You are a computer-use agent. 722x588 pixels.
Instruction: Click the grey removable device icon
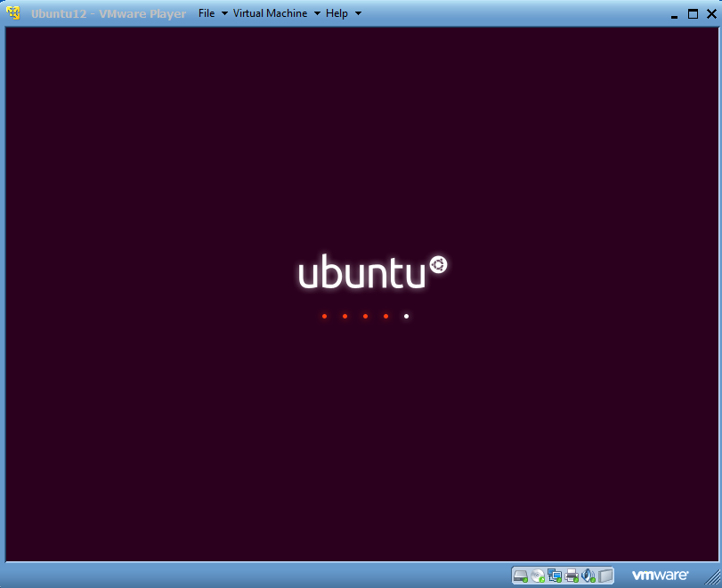(x=605, y=576)
